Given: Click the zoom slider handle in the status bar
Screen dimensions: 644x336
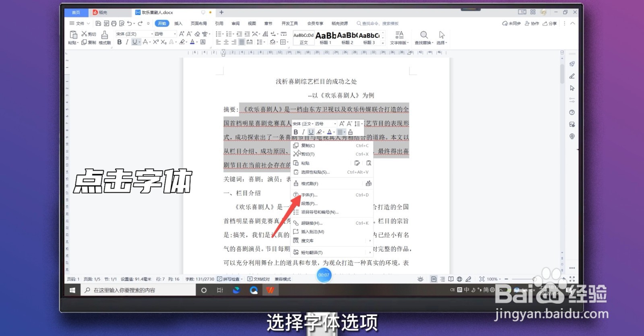Looking at the screenshot, I should [x=534, y=279].
